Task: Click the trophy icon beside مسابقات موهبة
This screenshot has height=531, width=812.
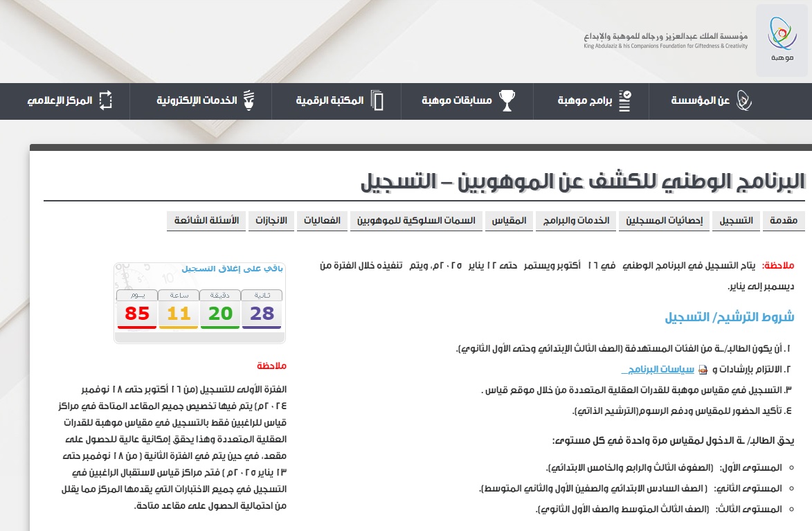Action: [507, 100]
